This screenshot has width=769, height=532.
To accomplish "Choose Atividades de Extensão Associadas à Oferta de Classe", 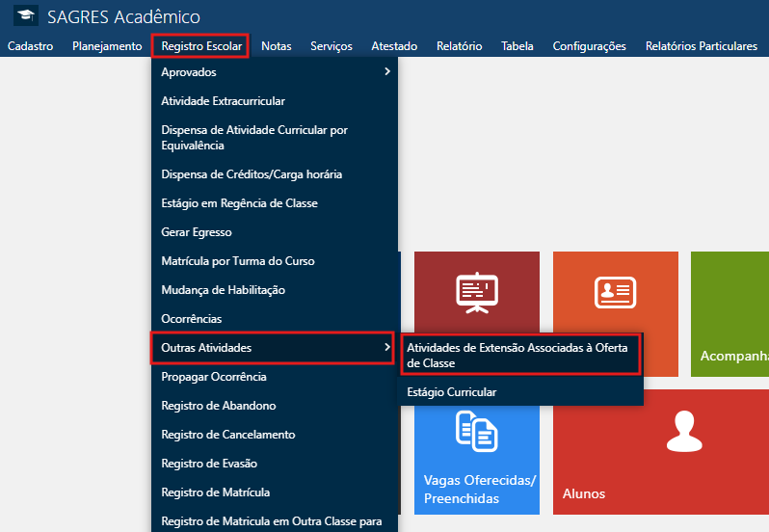I will [x=520, y=356].
